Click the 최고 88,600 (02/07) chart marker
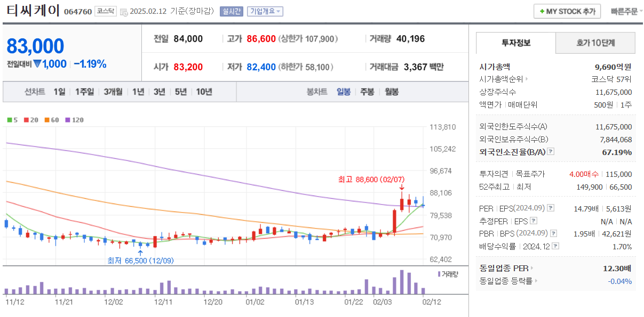 point(372,180)
